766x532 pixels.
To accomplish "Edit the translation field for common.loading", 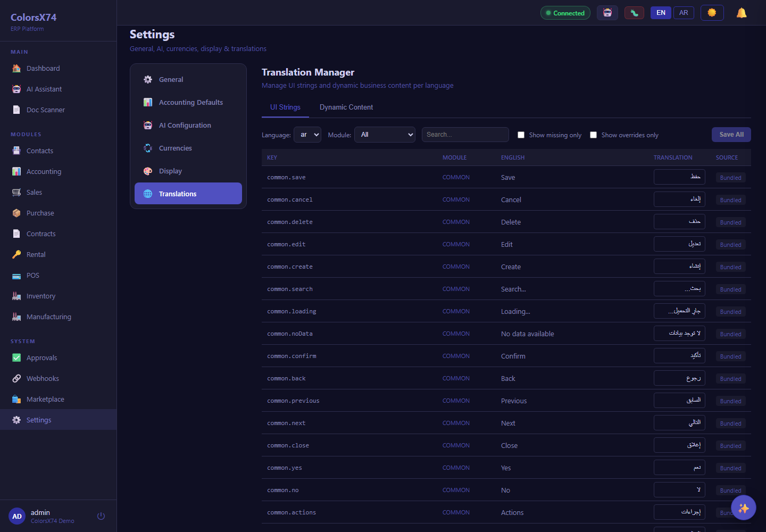I will click(679, 311).
